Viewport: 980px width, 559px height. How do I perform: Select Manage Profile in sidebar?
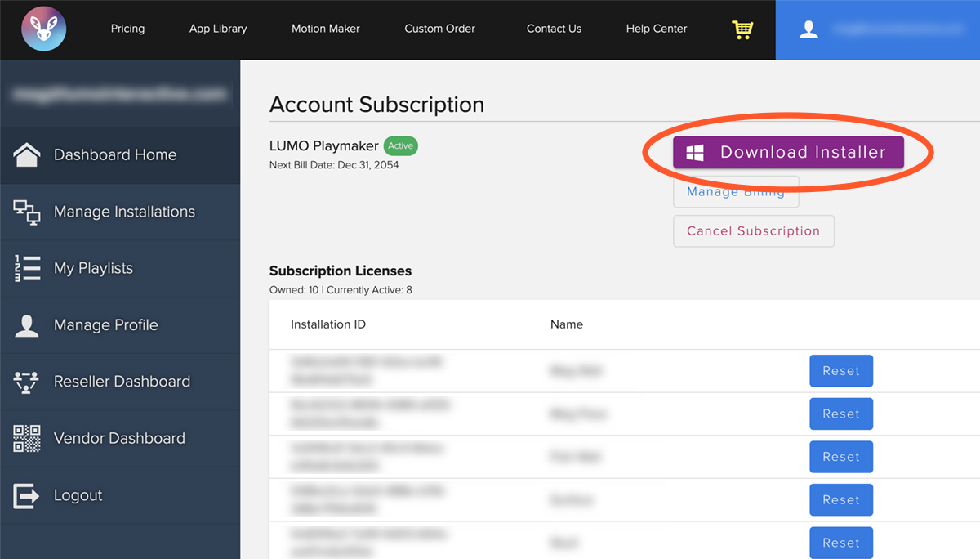point(120,325)
